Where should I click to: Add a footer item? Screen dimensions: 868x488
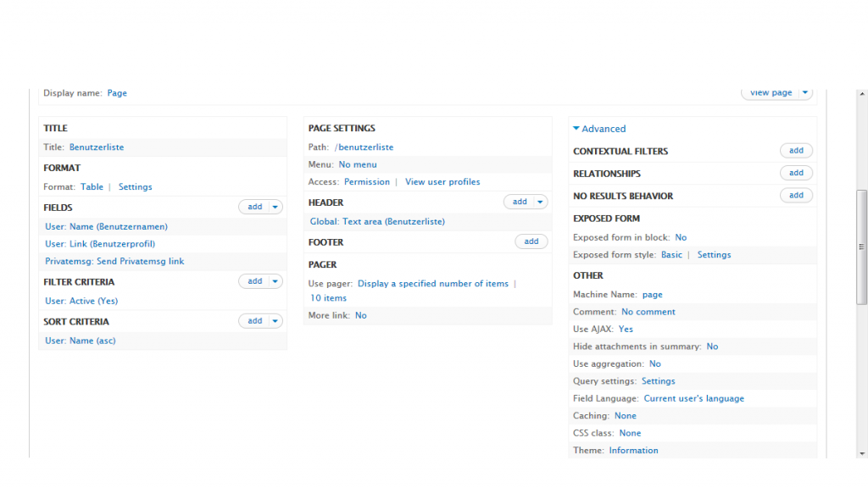(x=531, y=241)
